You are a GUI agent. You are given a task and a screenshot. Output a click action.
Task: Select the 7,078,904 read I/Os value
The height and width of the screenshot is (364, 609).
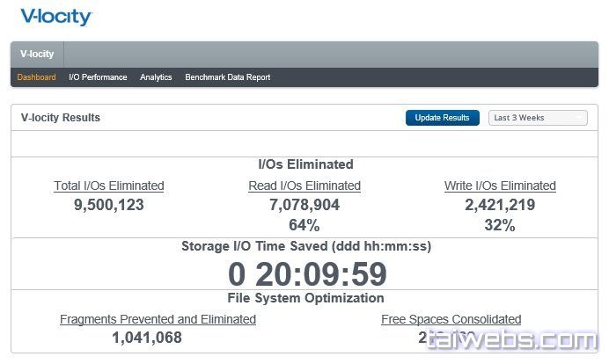pos(304,205)
